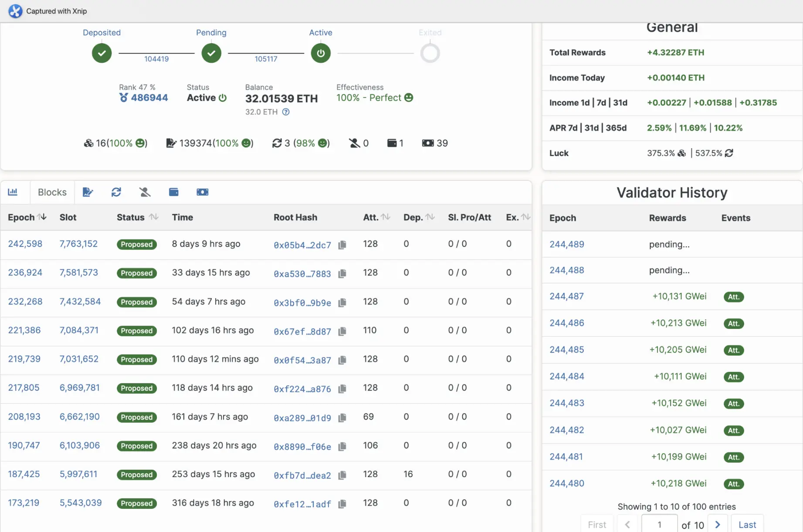Open the deposits wallet tab icon
This screenshot has height=532, width=803.
click(x=173, y=192)
